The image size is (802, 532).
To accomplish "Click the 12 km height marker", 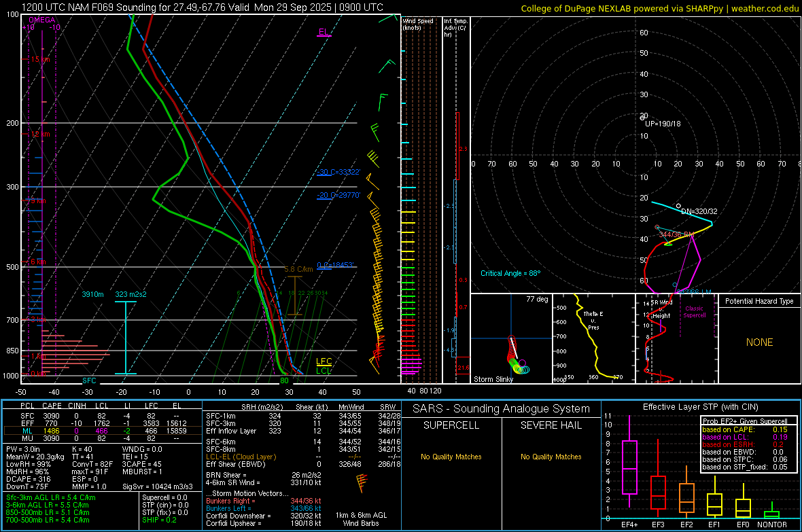I will point(40,134).
